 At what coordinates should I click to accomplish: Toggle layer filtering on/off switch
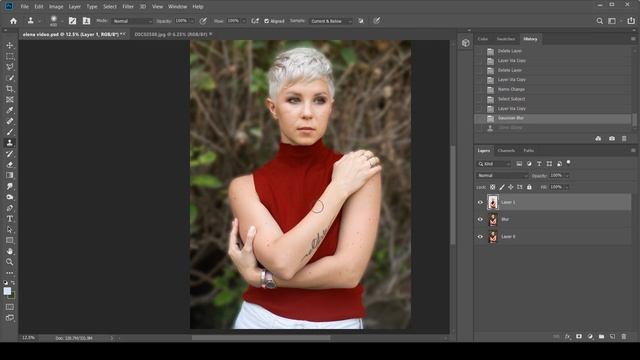coord(569,163)
